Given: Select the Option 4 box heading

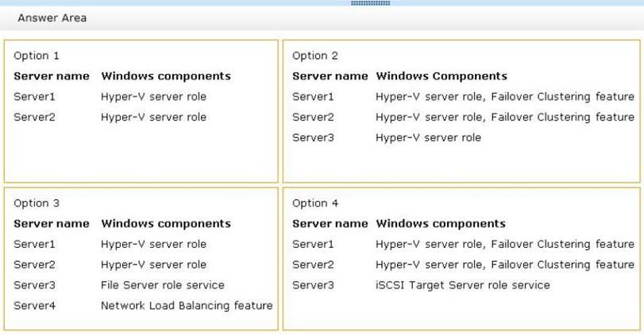Looking at the screenshot, I should coord(315,203).
